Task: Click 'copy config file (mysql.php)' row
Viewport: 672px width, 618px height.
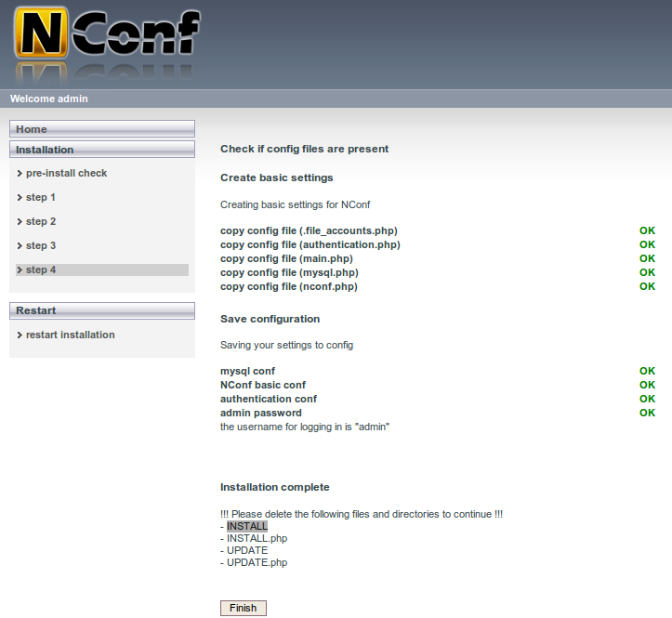Action: (289, 272)
